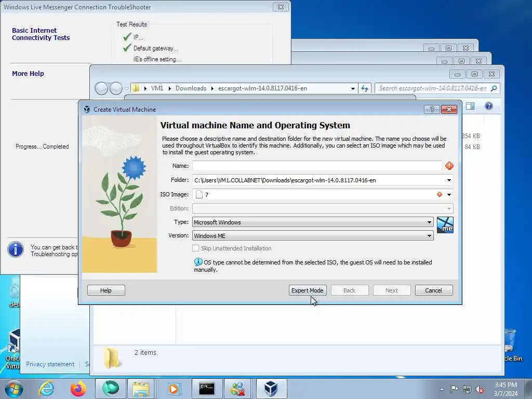Expand Explorer address bar history dropdown

pos(353,88)
